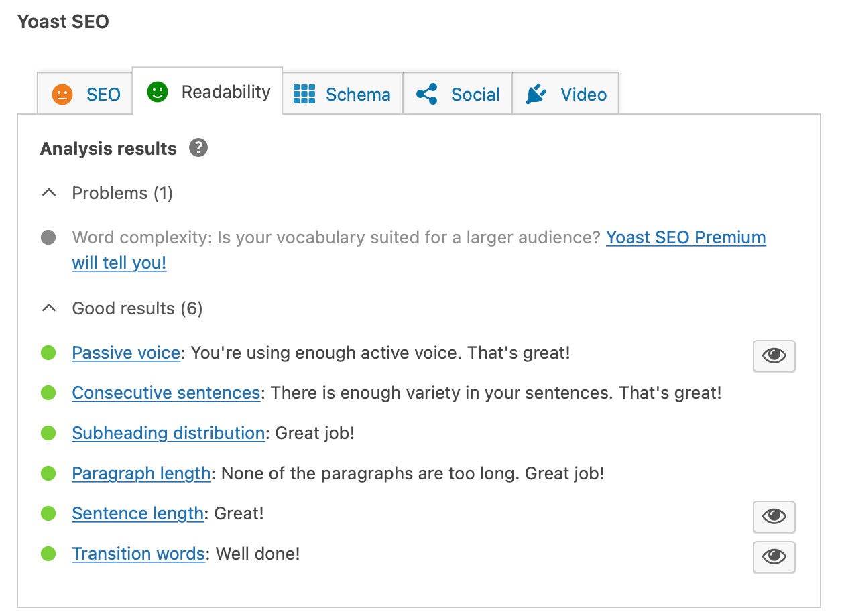Collapse the Good results (6) section
The image size is (844, 616).
tap(48, 308)
